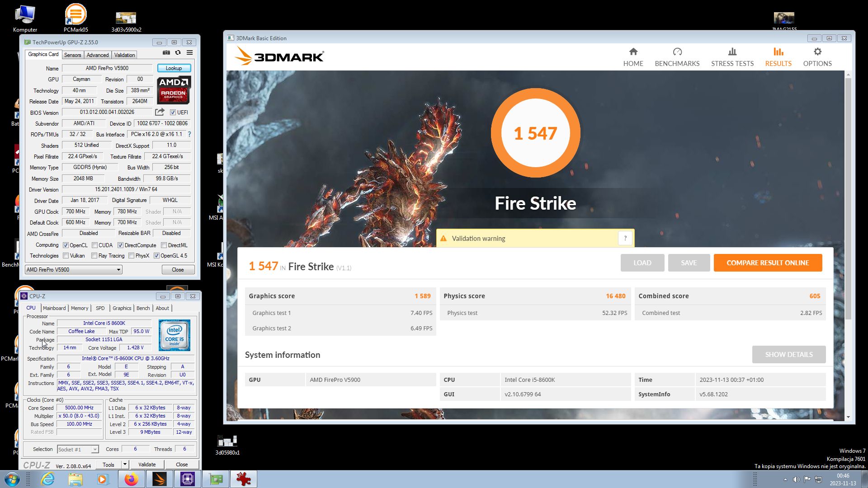This screenshot has height=488, width=868.
Task: Switch to the Advanced tab in GPU-Z
Action: click(98, 55)
